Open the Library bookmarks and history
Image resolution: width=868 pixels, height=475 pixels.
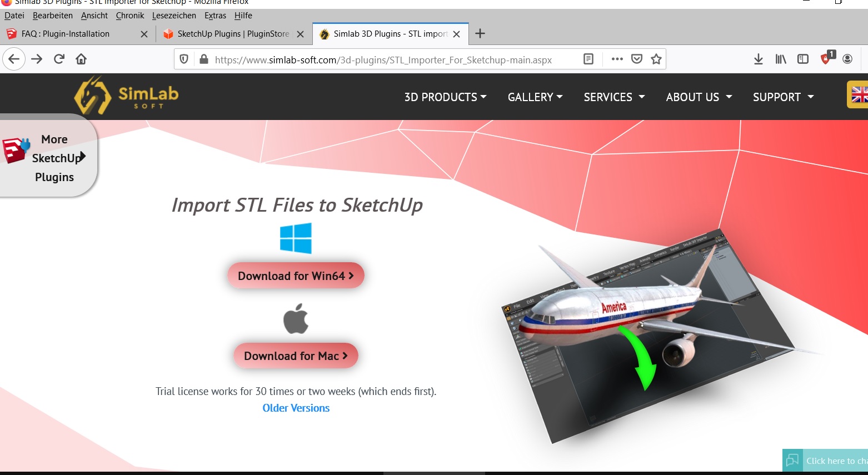[781, 59]
